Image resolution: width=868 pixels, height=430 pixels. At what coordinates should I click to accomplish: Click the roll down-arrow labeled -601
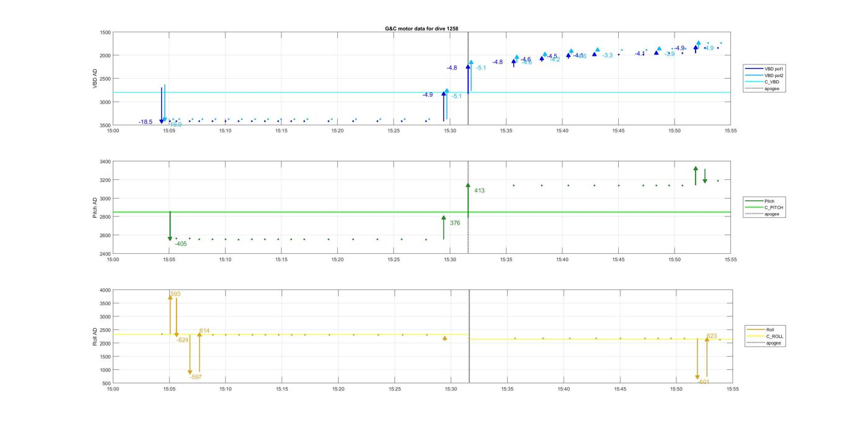697,360
